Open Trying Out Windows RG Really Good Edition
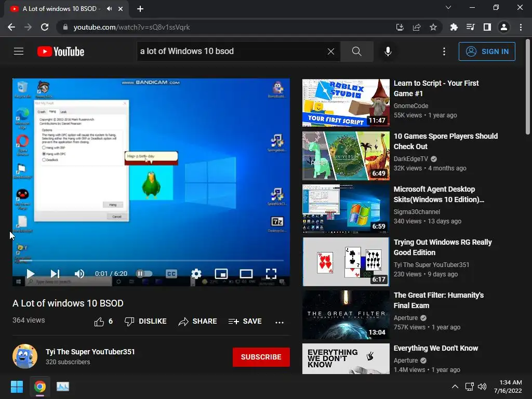Screen dimensions: 532x399 click(443, 247)
